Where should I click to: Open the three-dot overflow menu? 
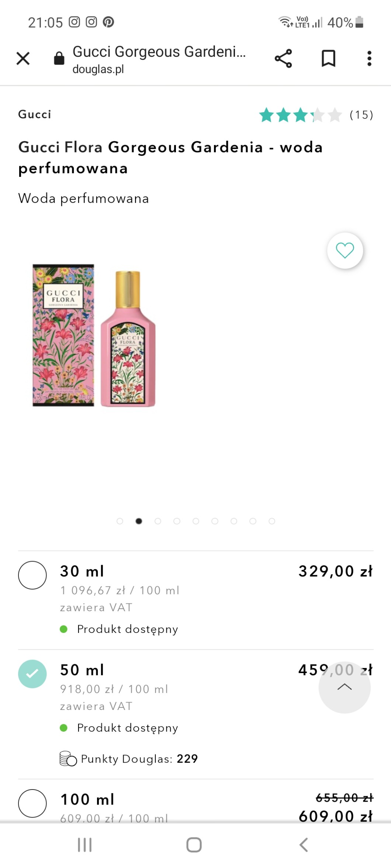369,58
